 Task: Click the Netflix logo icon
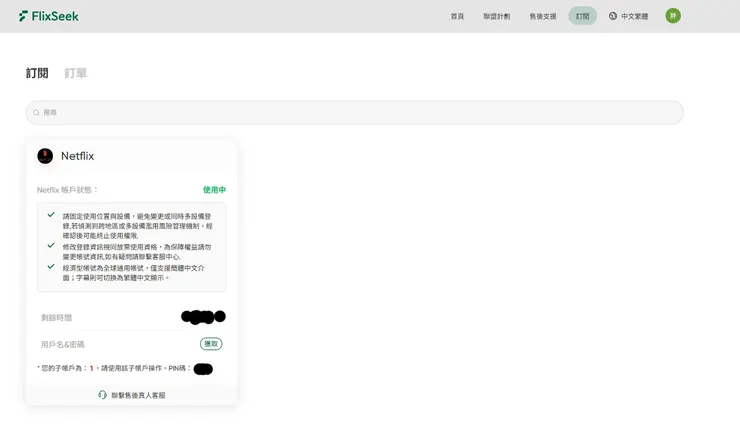coord(45,156)
